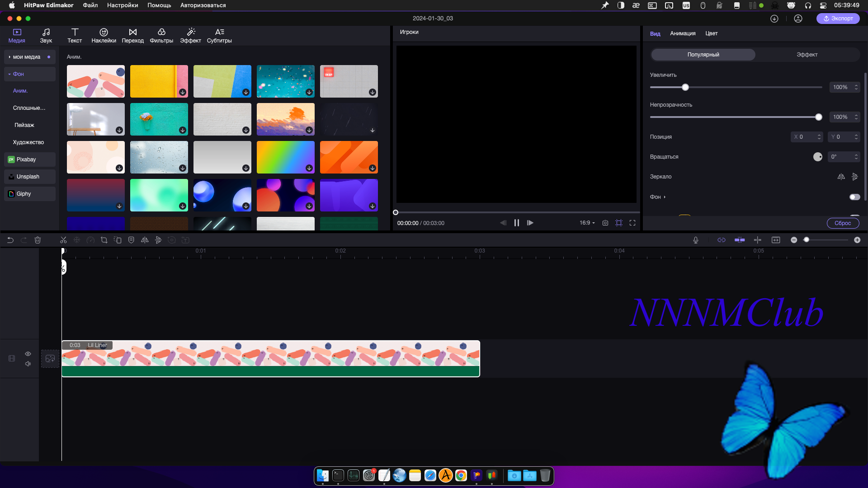
Task: Take a snapshot with camera icon
Action: (605, 223)
